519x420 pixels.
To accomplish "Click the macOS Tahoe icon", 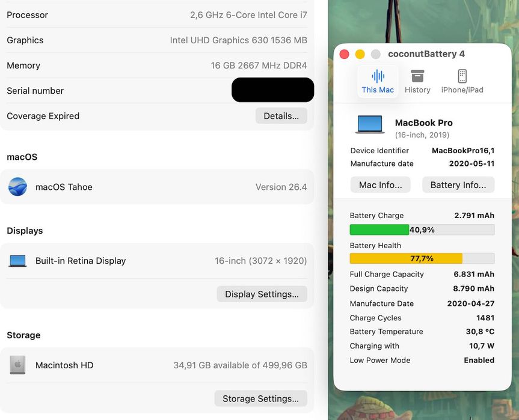I will [x=17, y=187].
